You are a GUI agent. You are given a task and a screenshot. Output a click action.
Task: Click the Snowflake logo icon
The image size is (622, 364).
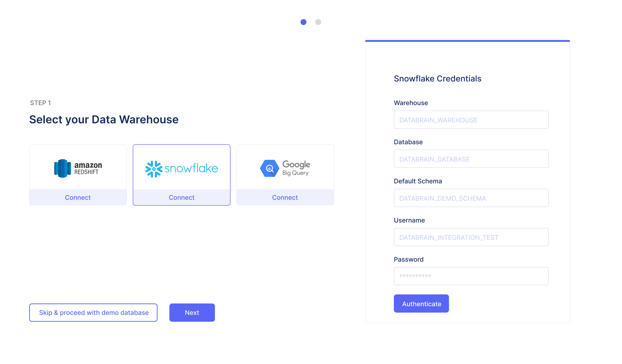(x=154, y=168)
